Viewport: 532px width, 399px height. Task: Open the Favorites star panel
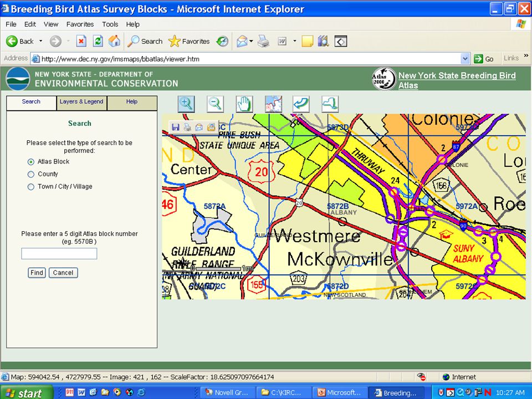pos(189,42)
